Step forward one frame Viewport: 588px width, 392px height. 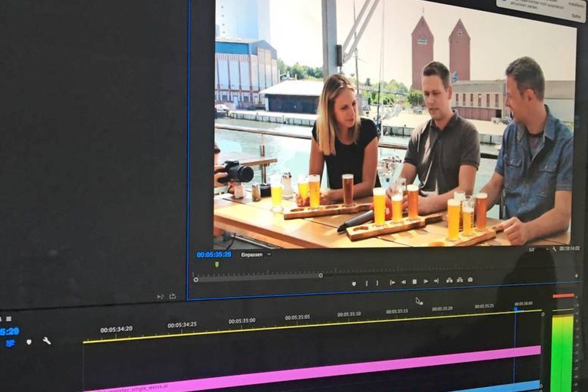[425, 281]
